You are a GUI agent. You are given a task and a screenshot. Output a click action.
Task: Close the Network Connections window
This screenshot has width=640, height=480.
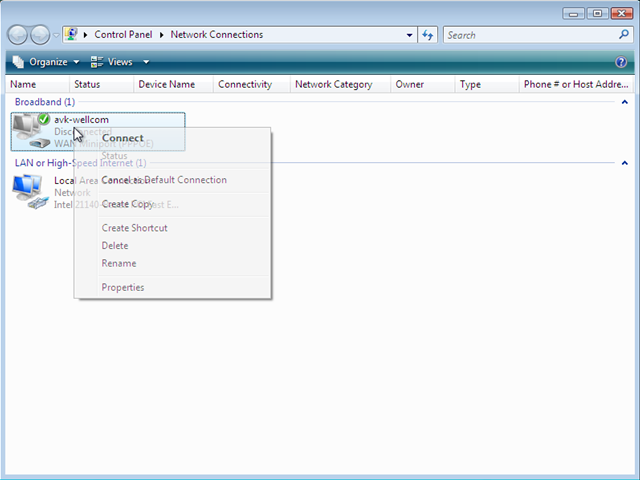point(621,13)
